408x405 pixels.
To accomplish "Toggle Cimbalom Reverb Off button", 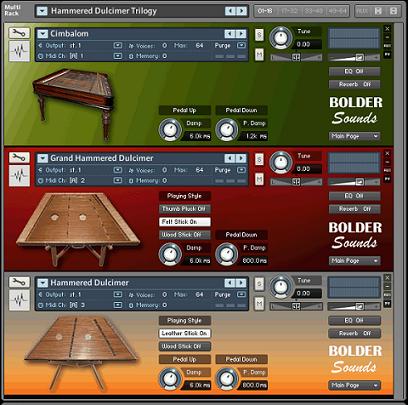I will pos(354,84).
